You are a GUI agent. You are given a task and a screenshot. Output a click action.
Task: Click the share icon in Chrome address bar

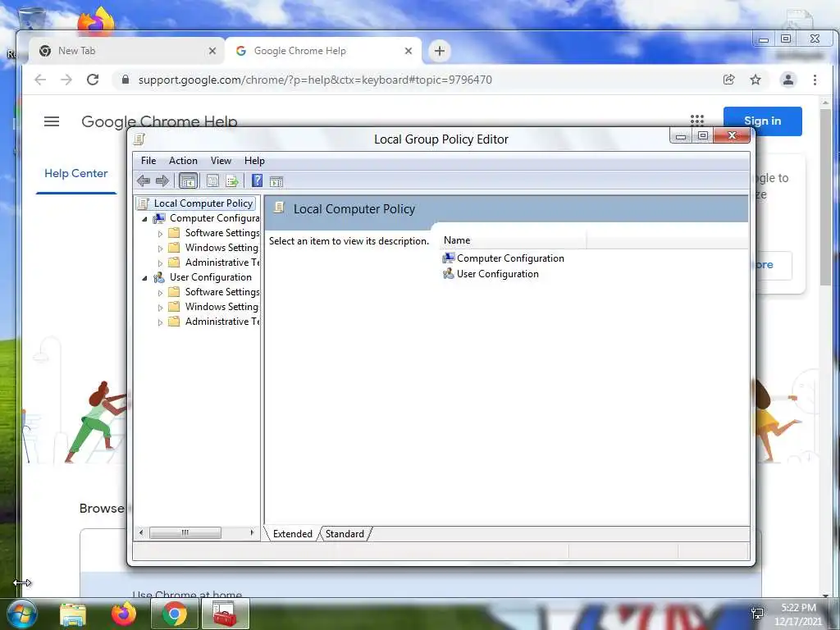(728, 80)
